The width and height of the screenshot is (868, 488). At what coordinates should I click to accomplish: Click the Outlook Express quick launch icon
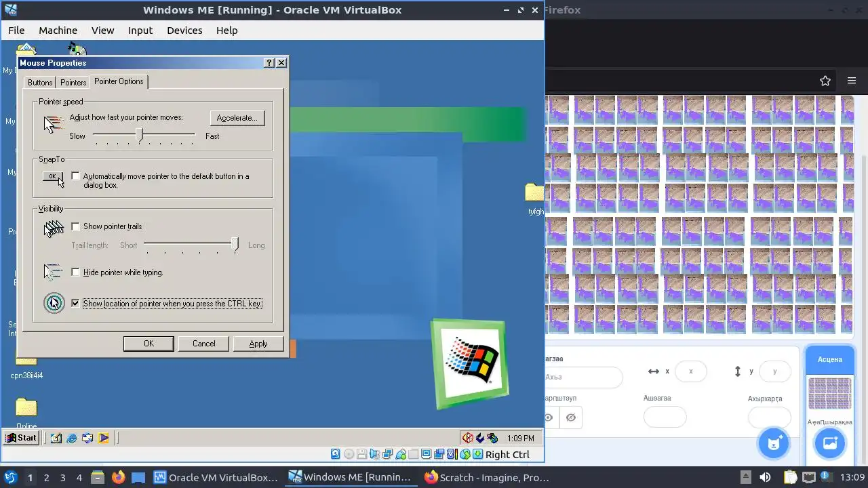[87, 438]
